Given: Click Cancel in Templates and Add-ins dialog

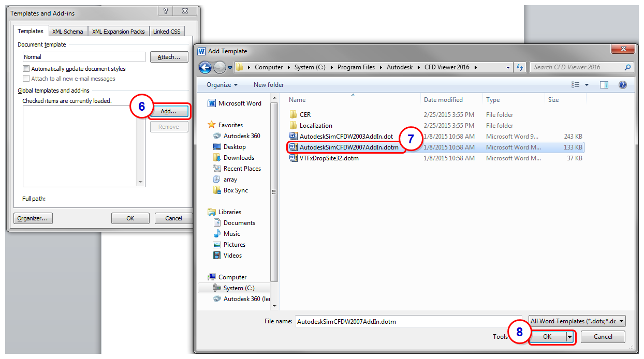Looking at the screenshot, I should 173,218.
